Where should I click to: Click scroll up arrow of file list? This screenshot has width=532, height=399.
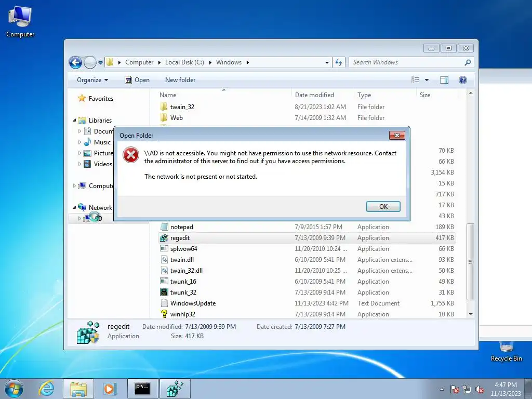click(471, 93)
